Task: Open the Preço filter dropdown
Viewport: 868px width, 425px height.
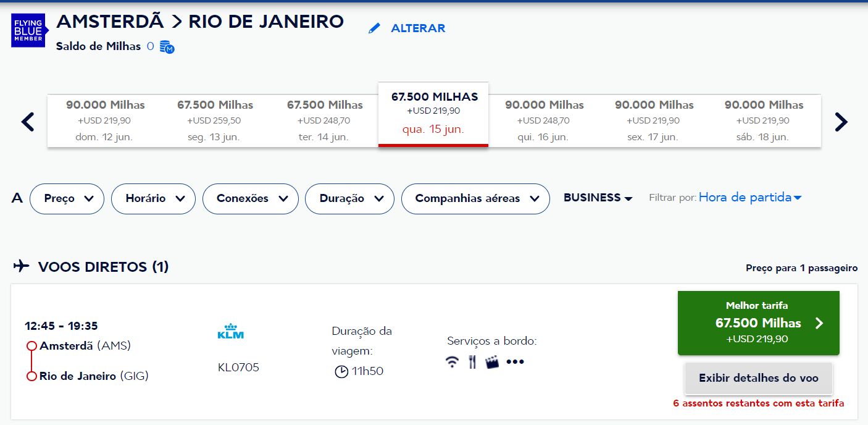Action: [x=67, y=199]
